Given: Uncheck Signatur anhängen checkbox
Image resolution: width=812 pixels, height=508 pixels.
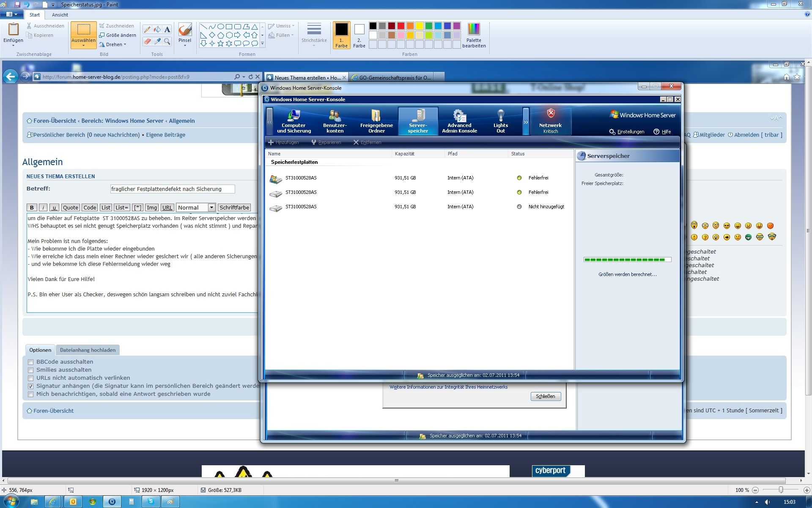Looking at the screenshot, I should tap(30, 386).
